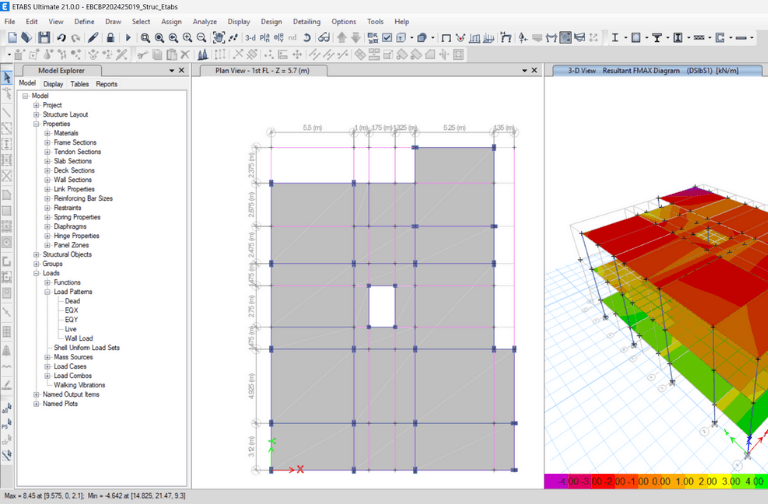Viewport: 768px width, 504px height.
Task: Open the Model Explorer dropdown arrow
Action: (x=171, y=71)
